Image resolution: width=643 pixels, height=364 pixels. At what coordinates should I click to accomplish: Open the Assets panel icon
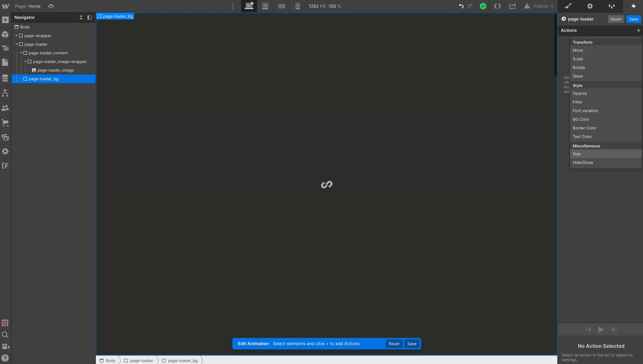click(5, 137)
